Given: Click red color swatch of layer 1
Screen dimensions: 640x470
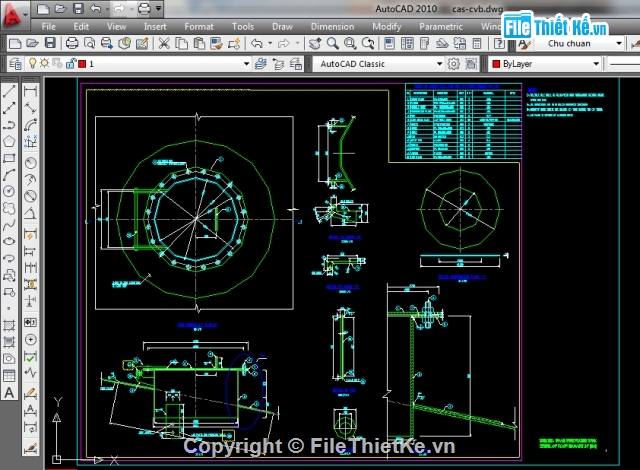Looking at the screenshot, I should pyautogui.click(x=82, y=64).
